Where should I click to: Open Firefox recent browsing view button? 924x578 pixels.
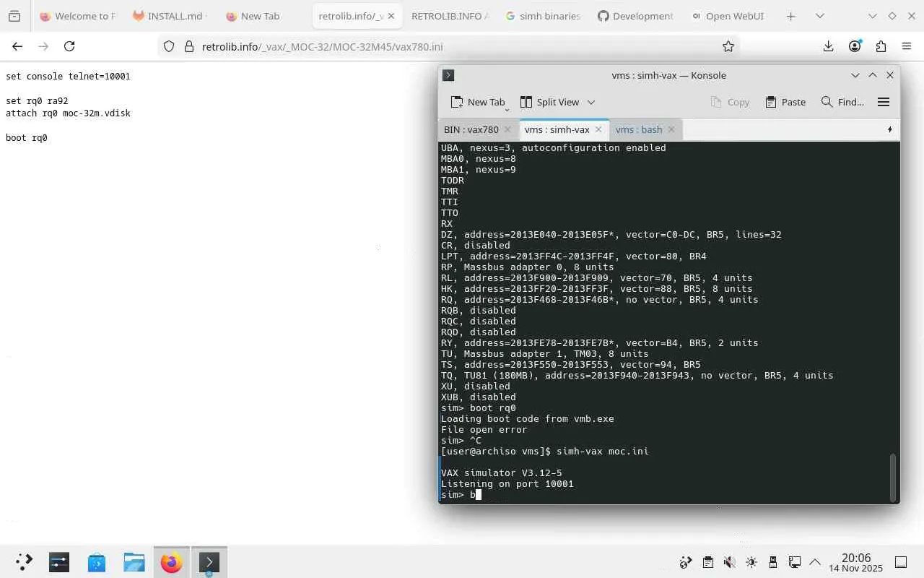click(x=14, y=16)
